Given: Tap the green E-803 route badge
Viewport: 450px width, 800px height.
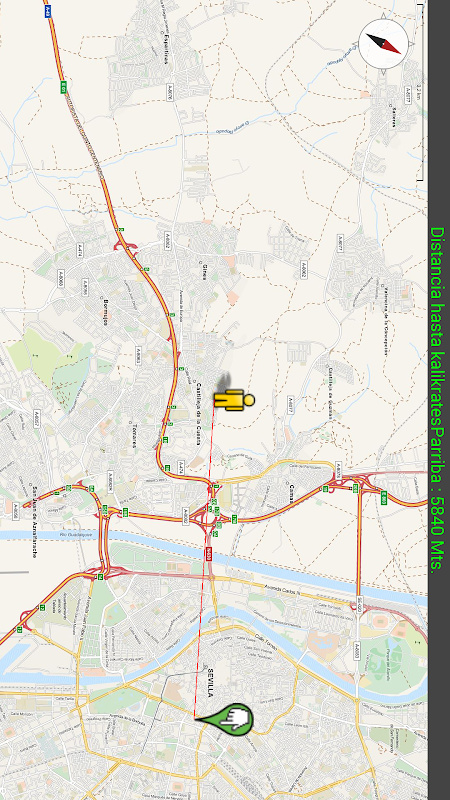Looking at the screenshot, I should (x=384, y=497).
